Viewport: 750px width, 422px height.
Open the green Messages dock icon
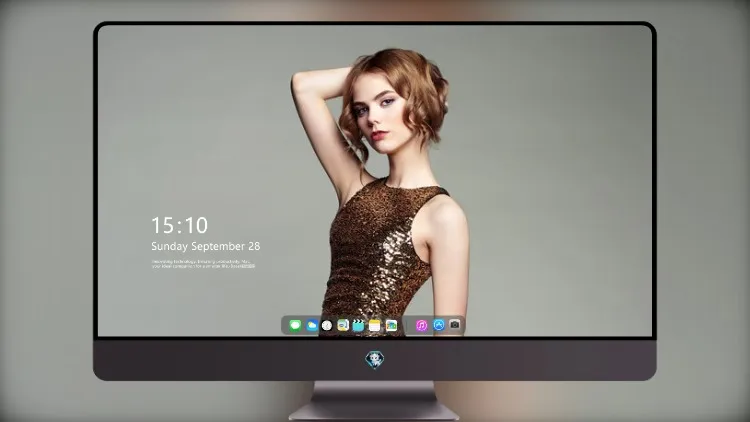[x=295, y=326]
